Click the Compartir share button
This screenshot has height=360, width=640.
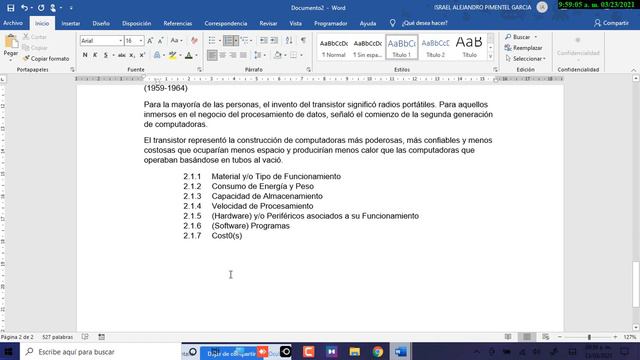[611, 23]
